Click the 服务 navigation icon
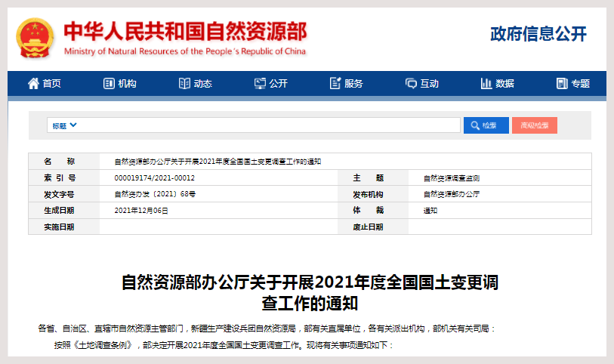The height and width of the screenshot is (364, 614). [335, 84]
